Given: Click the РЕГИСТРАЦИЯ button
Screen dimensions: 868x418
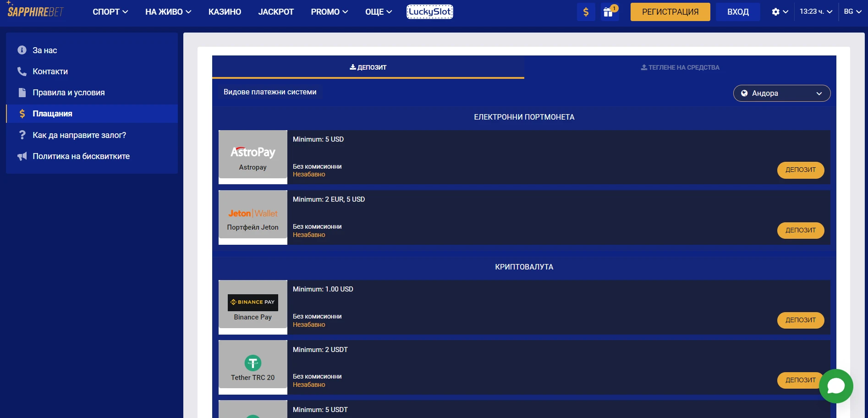Looking at the screenshot, I should pyautogui.click(x=670, y=12).
